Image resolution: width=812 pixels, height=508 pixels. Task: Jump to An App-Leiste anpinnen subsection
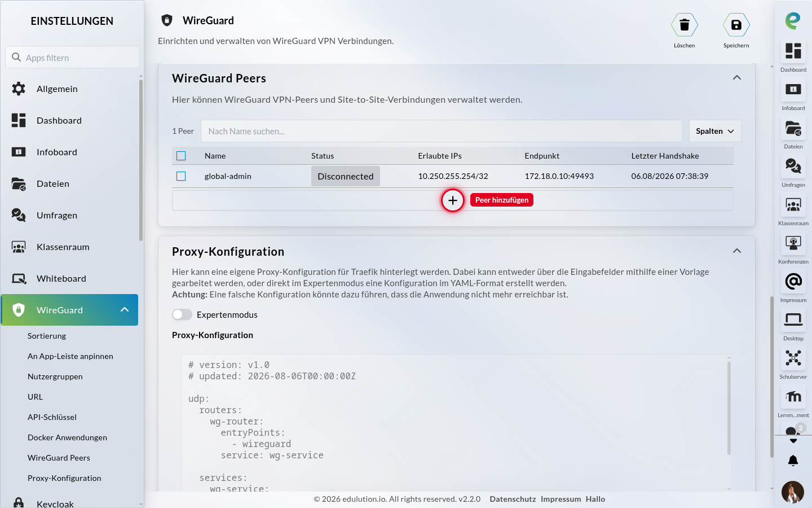70,356
